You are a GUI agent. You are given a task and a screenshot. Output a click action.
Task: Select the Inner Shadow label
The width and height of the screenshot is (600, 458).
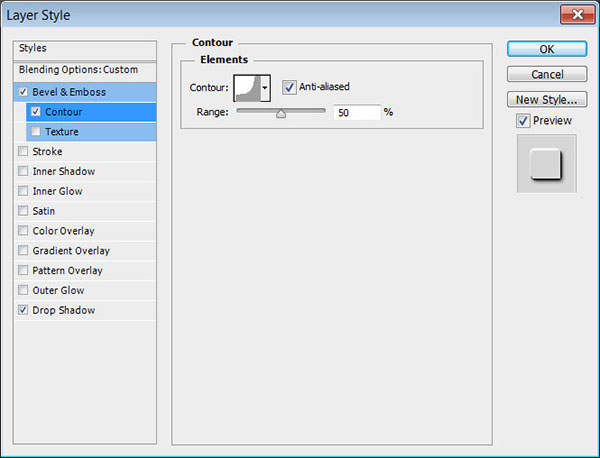(64, 171)
